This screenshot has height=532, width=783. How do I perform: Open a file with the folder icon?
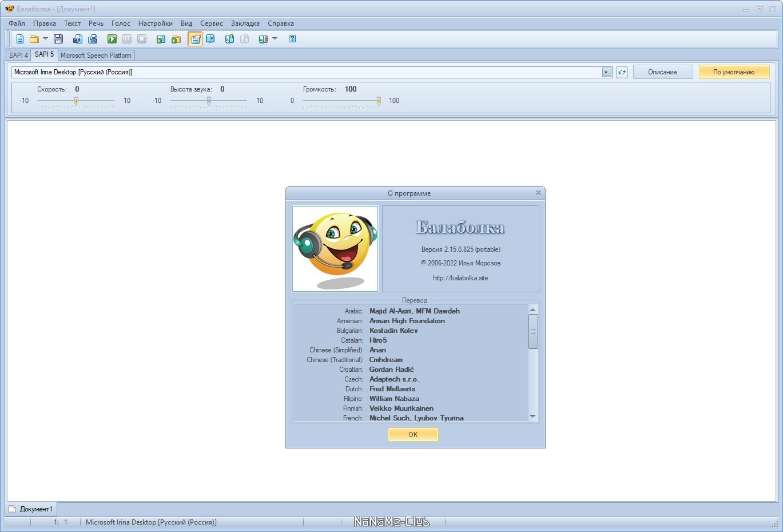point(34,39)
